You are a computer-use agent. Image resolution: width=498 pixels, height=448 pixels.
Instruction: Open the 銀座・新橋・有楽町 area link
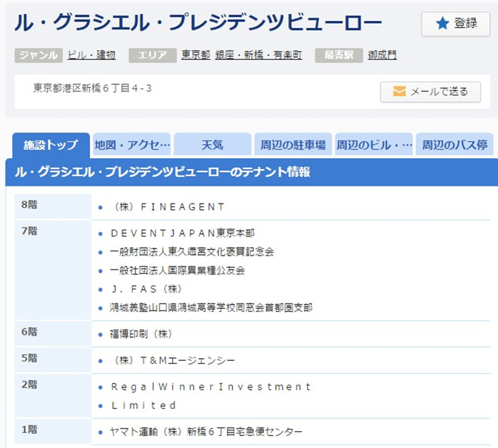pos(258,55)
